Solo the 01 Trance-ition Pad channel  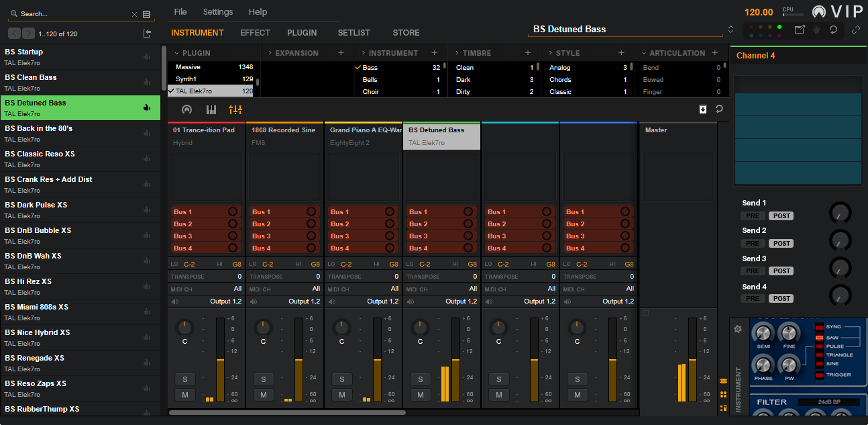pyautogui.click(x=184, y=379)
